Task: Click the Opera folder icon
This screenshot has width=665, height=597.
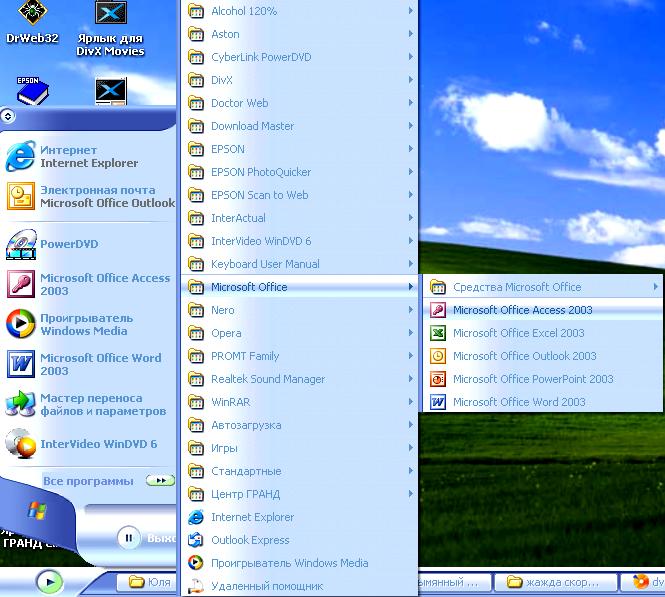Action: point(196,333)
